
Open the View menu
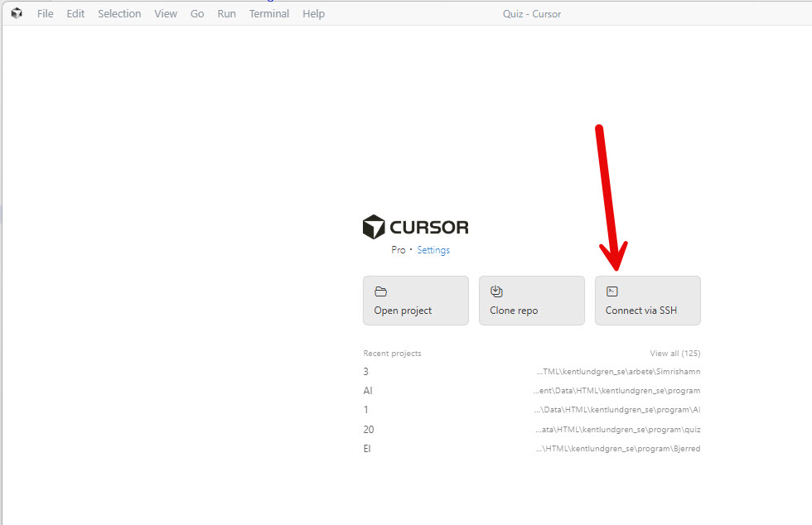(166, 13)
